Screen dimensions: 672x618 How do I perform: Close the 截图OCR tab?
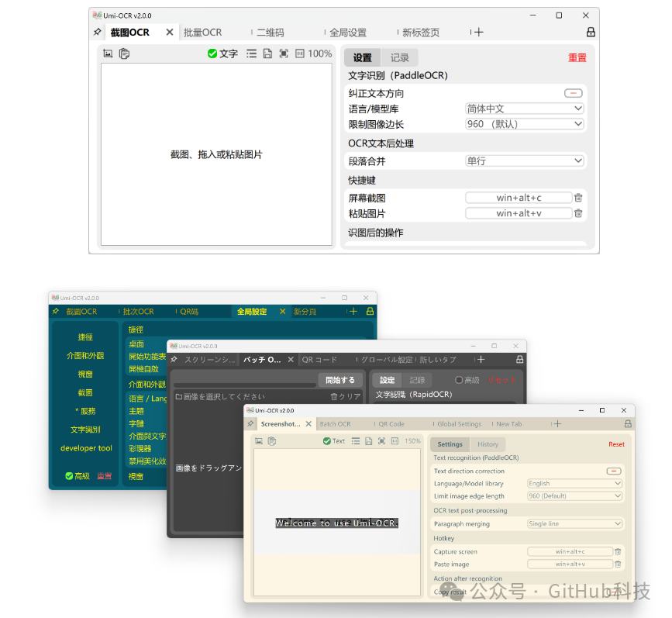pos(170,32)
